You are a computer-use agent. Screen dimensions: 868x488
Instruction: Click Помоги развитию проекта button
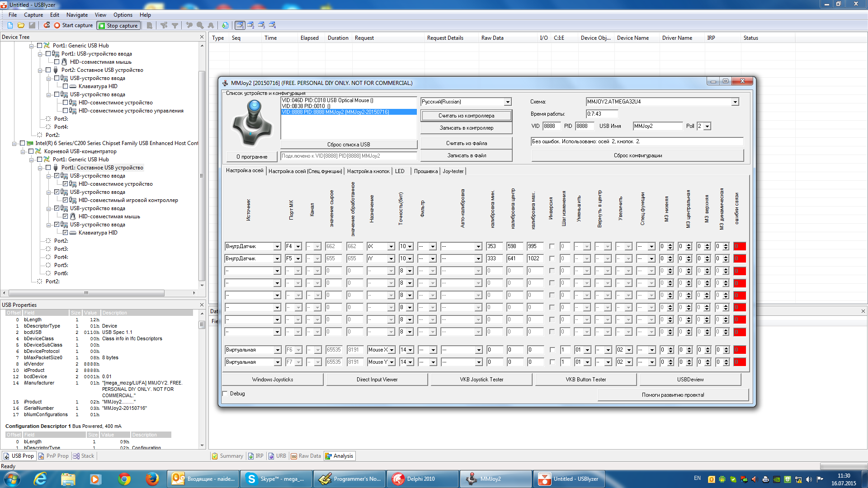673,395
